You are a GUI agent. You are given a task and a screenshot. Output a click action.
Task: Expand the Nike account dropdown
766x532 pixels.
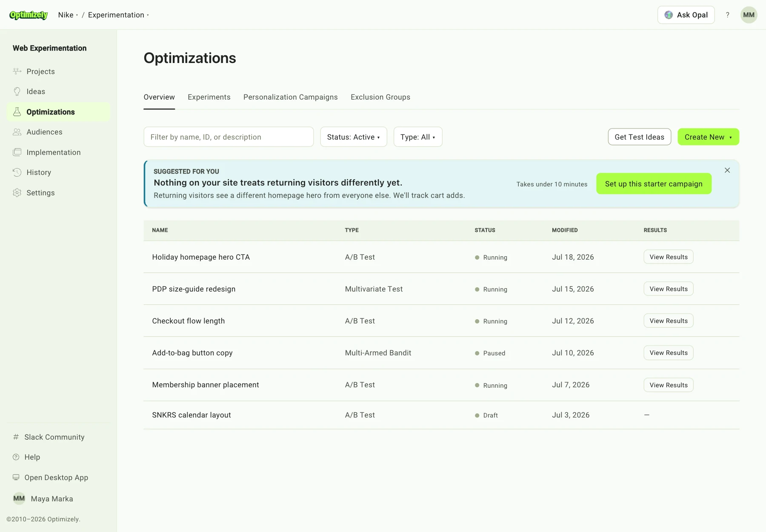(68, 15)
